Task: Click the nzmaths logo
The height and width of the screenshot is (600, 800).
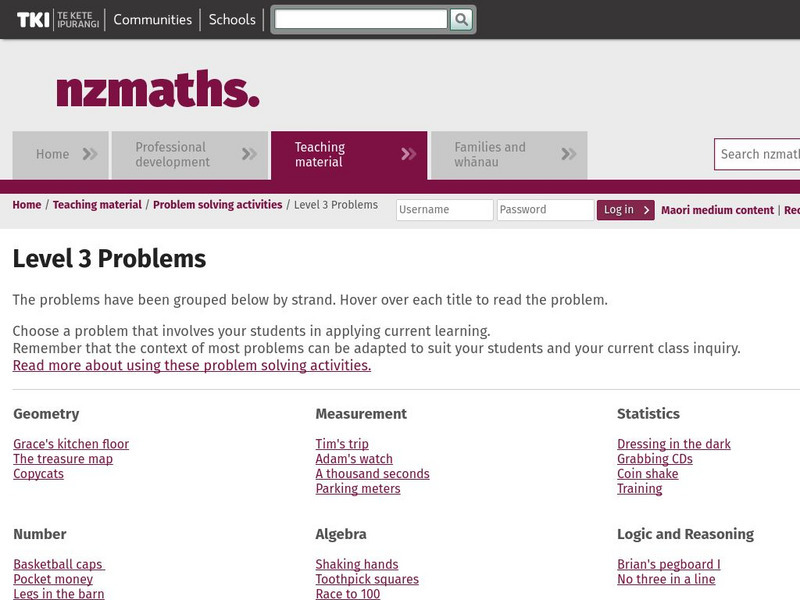Action: pos(158,89)
